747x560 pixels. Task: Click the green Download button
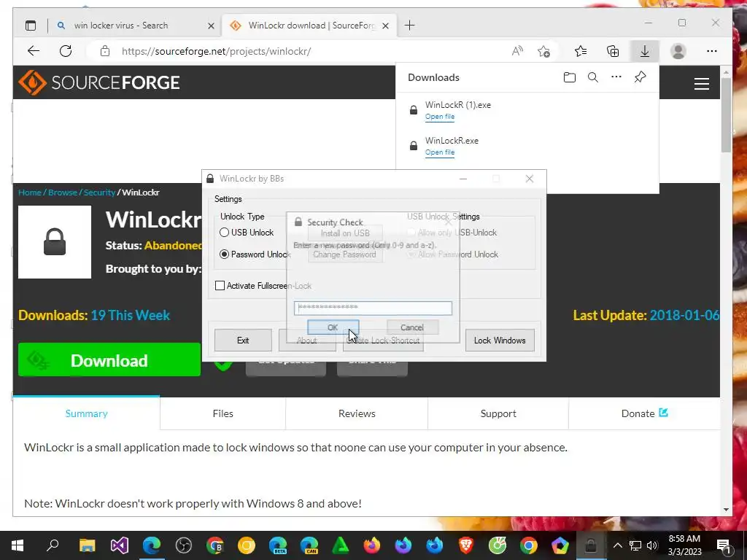(x=109, y=360)
